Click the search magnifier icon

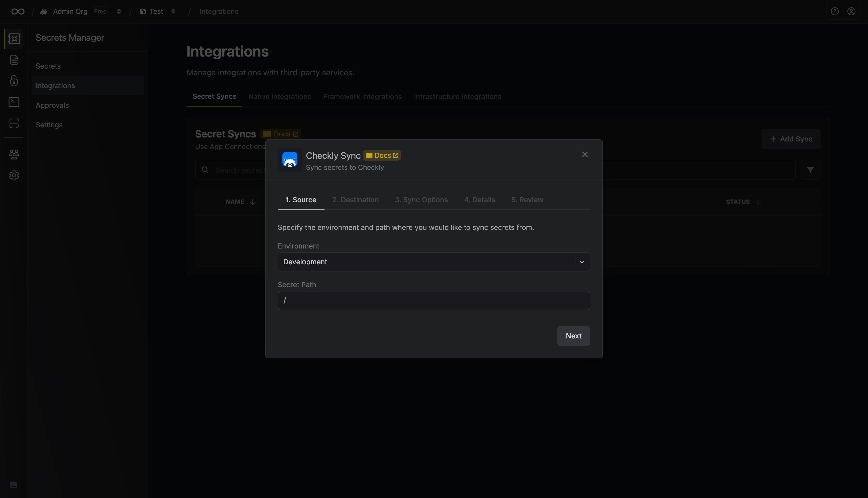(x=205, y=170)
